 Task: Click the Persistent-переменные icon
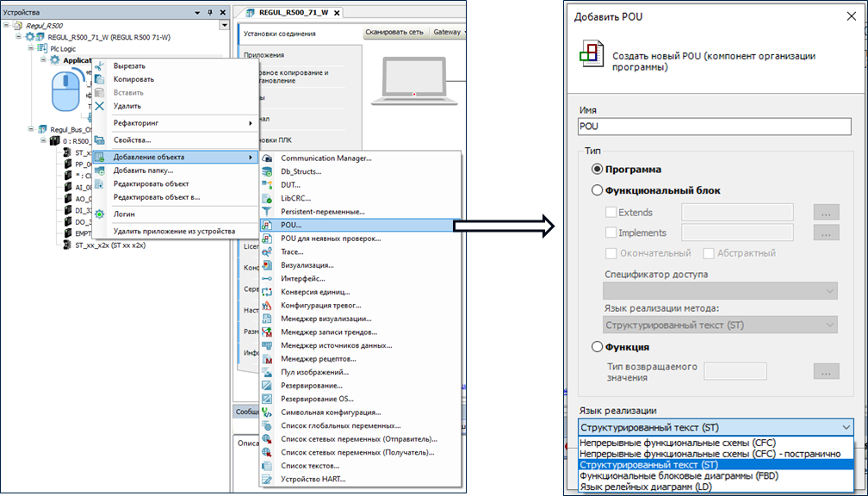click(x=266, y=212)
